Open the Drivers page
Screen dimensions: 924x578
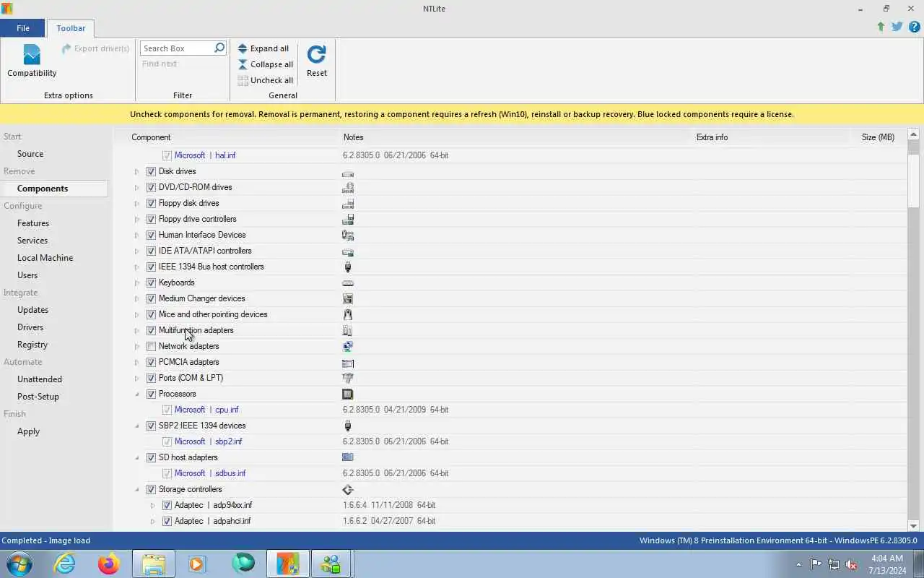[30, 327]
